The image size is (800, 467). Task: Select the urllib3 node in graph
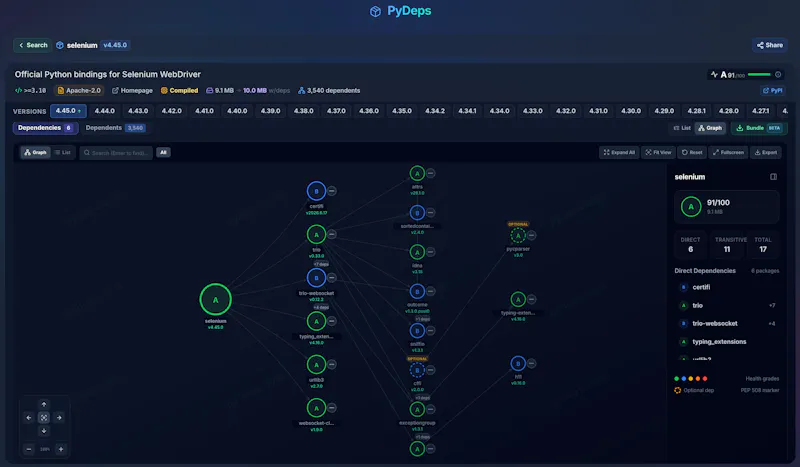(316, 365)
